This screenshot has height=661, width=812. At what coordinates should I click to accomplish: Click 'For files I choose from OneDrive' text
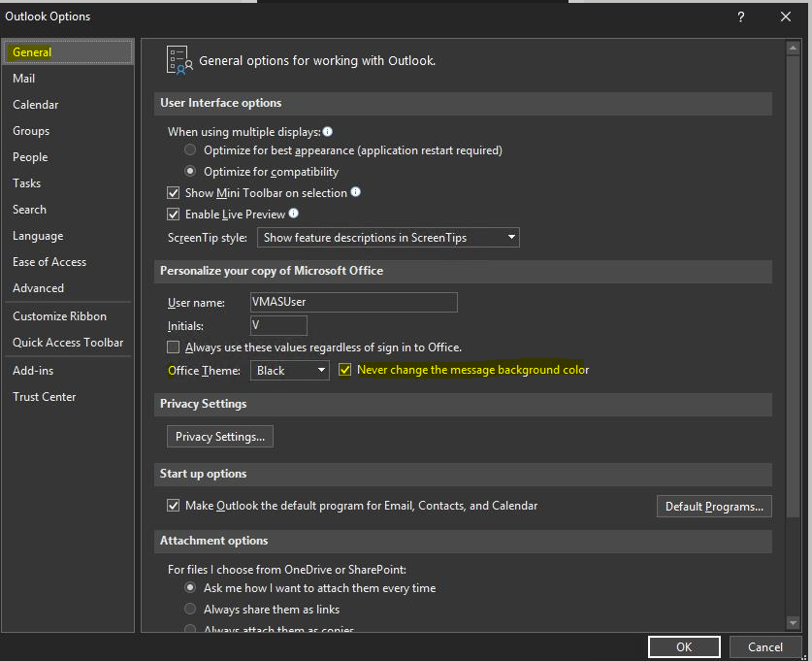[x=287, y=570]
